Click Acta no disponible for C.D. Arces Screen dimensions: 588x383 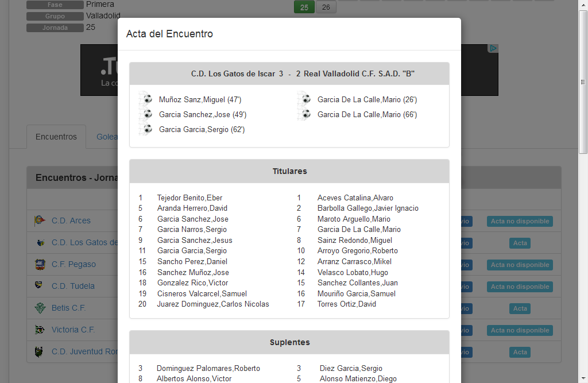click(x=520, y=221)
